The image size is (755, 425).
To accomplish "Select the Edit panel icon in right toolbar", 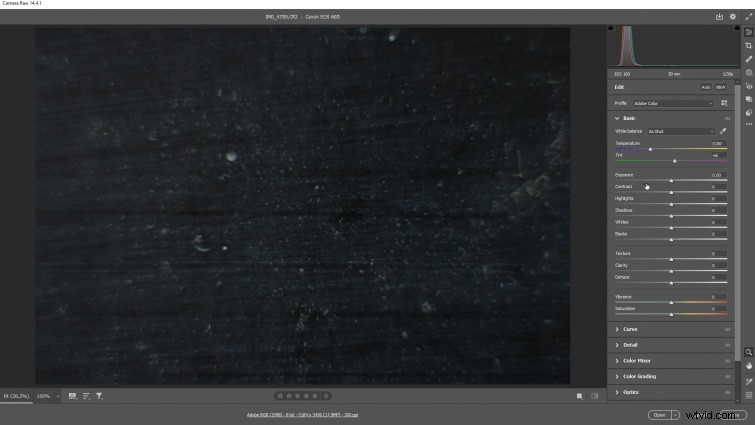I will click(749, 32).
